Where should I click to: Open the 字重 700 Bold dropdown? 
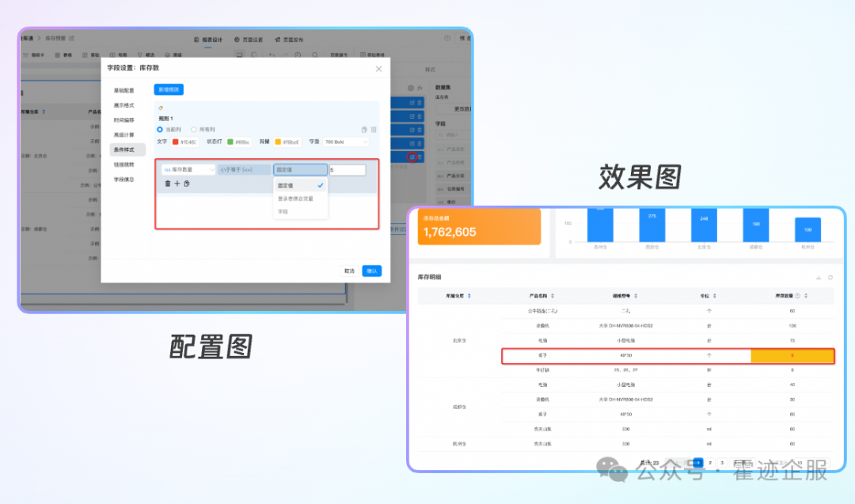click(345, 142)
